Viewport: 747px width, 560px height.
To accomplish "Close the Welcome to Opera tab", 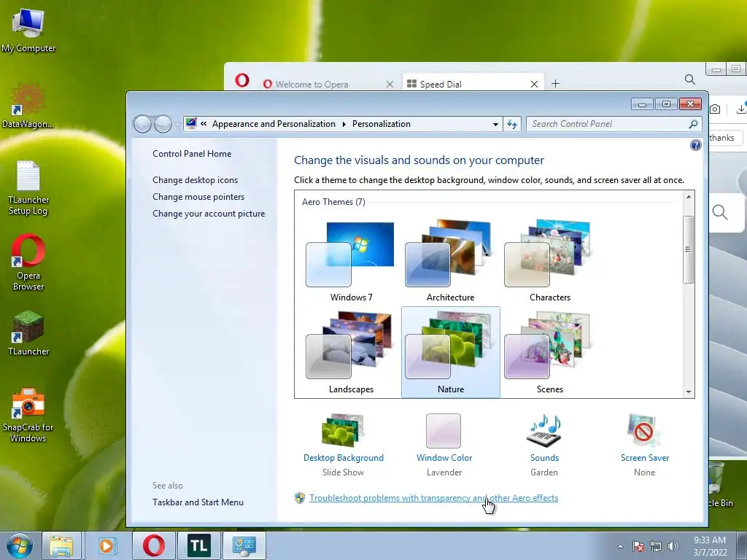I will pos(390,85).
